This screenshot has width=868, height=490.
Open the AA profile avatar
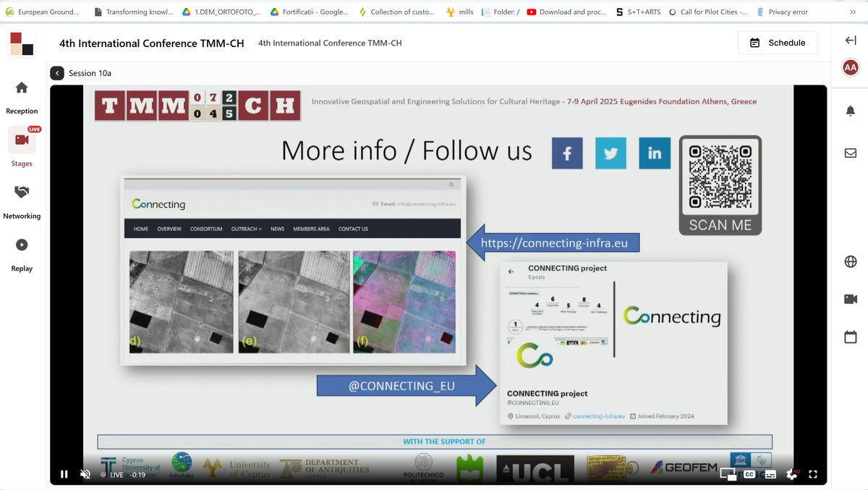pyautogui.click(x=851, y=67)
